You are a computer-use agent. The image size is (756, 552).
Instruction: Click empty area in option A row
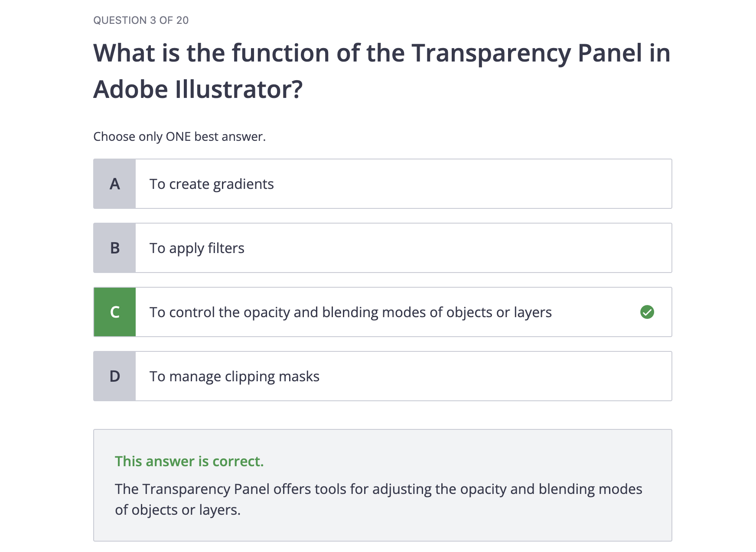point(477,184)
